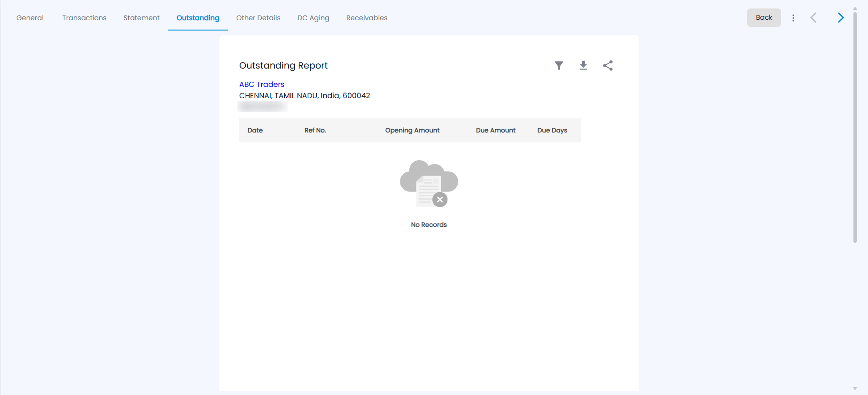The width and height of the screenshot is (868, 395).
Task: Click the No Records message text
Action: coord(429,225)
